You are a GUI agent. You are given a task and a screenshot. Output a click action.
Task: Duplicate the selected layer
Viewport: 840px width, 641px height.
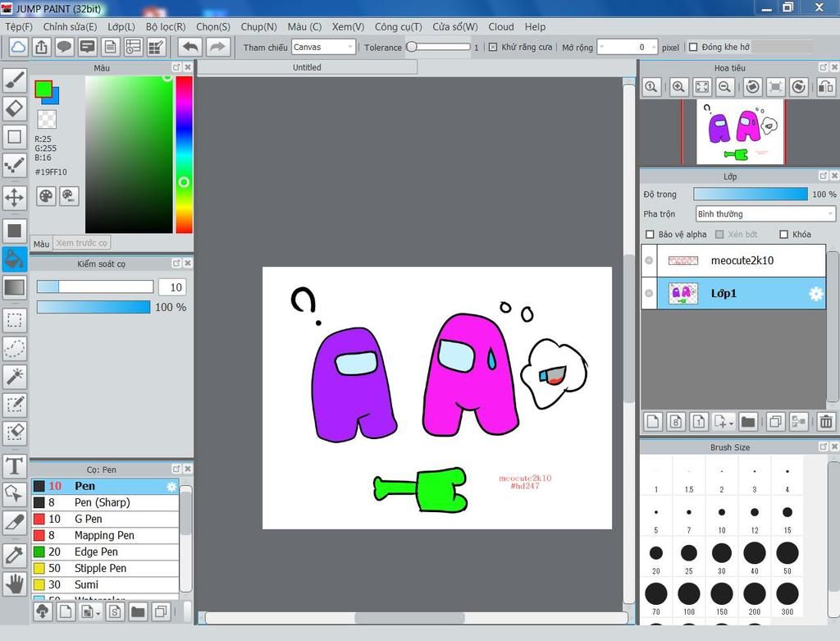click(774, 422)
